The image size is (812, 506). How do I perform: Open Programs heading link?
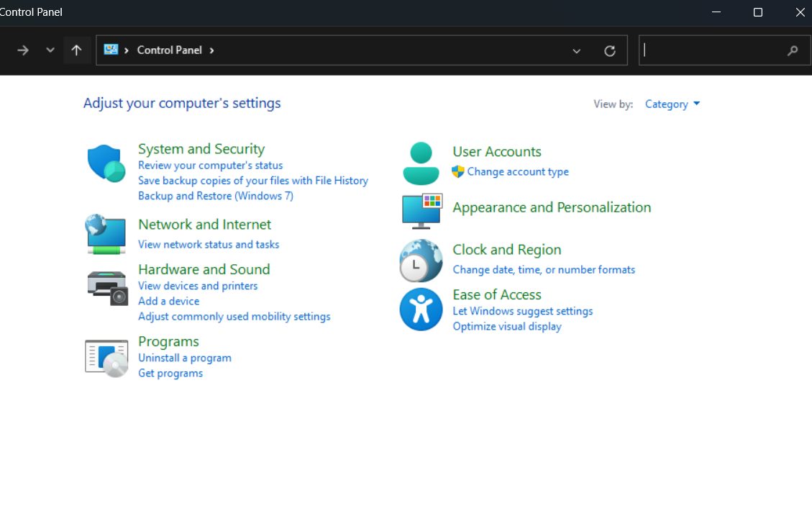[x=168, y=342]
